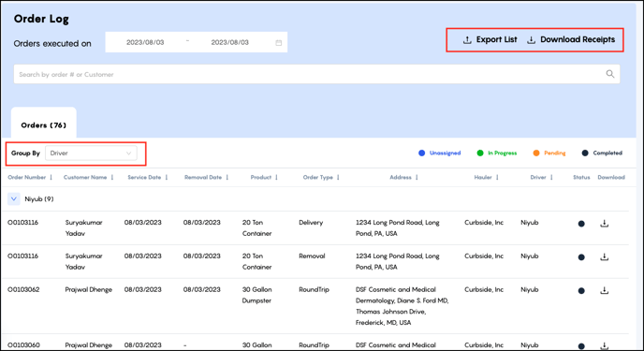This screenshot has width=644, height=351.
Task: Click status dot of order O0103062
Action: [x=581, y=291]
